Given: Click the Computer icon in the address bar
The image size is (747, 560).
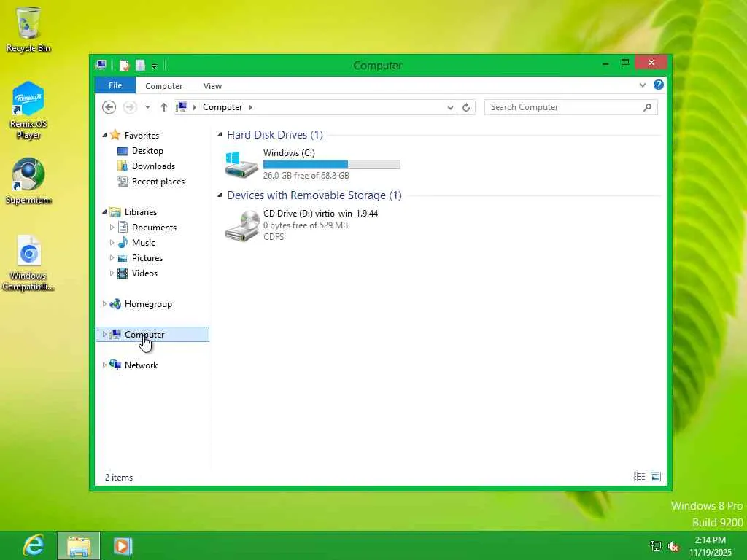Looking at the screenshot, I should (x=182, y=107).
